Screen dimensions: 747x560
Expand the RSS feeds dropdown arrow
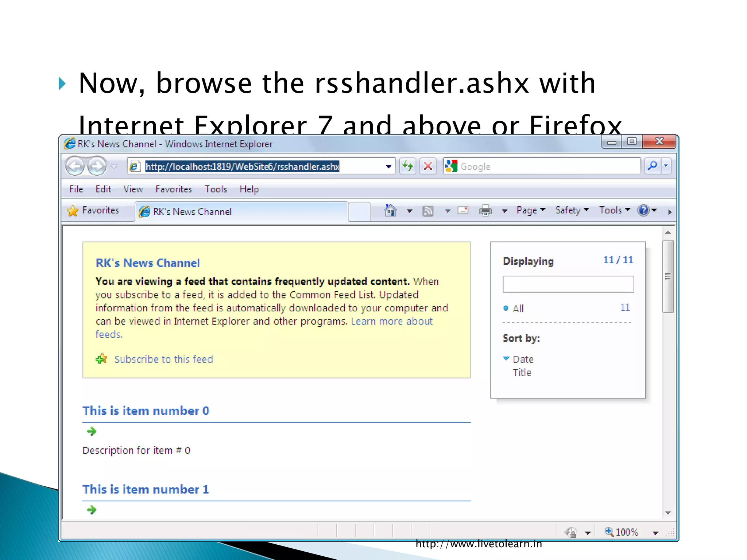(448, 211)
